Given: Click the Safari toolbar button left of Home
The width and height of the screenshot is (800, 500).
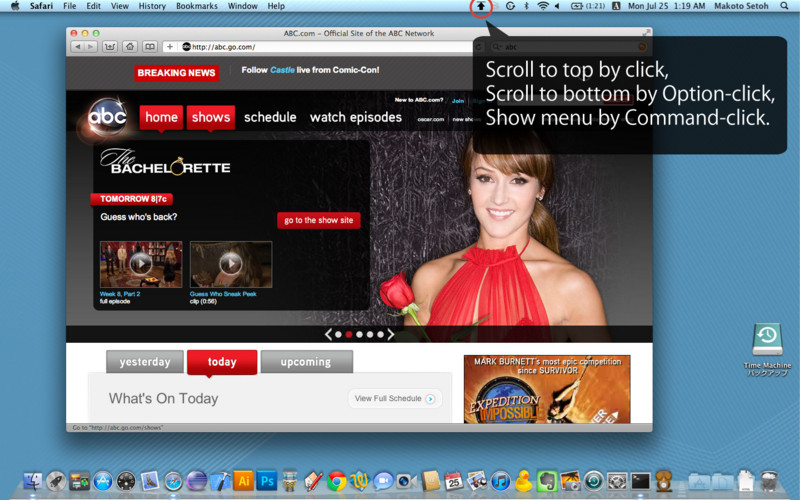Looking at the screenshot, I should click(110, 47).
